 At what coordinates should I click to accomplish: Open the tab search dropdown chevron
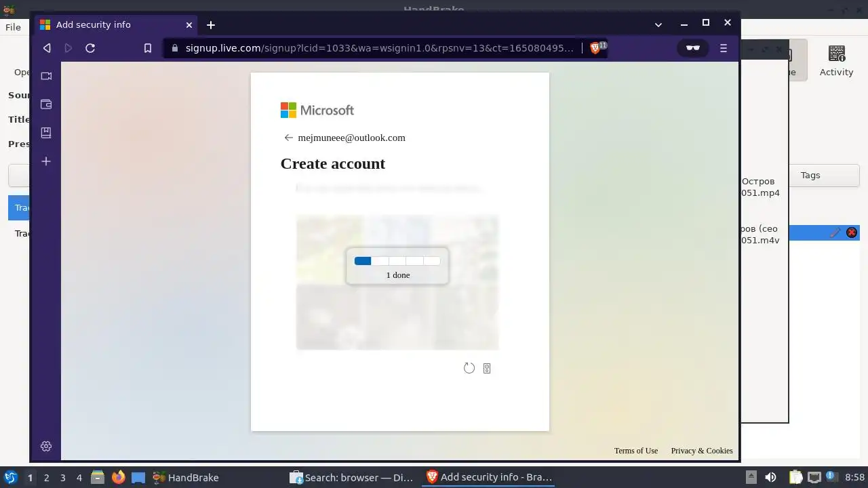click(x=658, y=25)
